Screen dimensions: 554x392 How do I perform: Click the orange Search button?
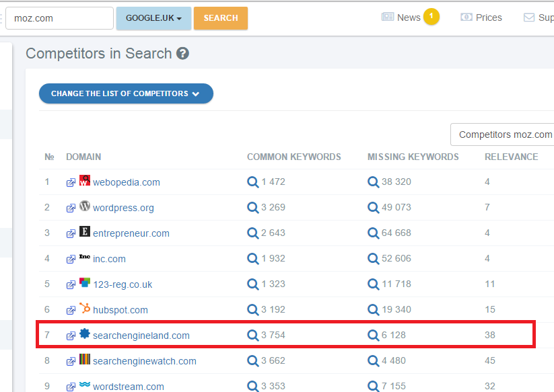221,18
